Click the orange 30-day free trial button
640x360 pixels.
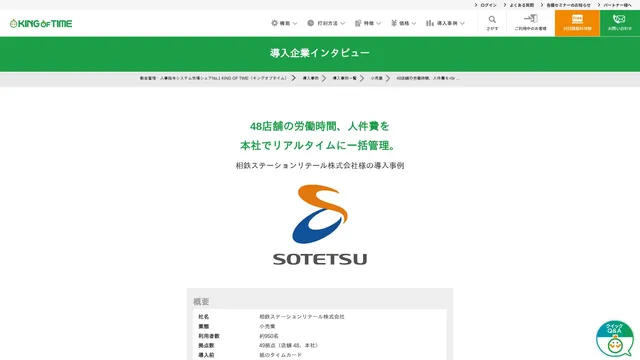(577, 23)
